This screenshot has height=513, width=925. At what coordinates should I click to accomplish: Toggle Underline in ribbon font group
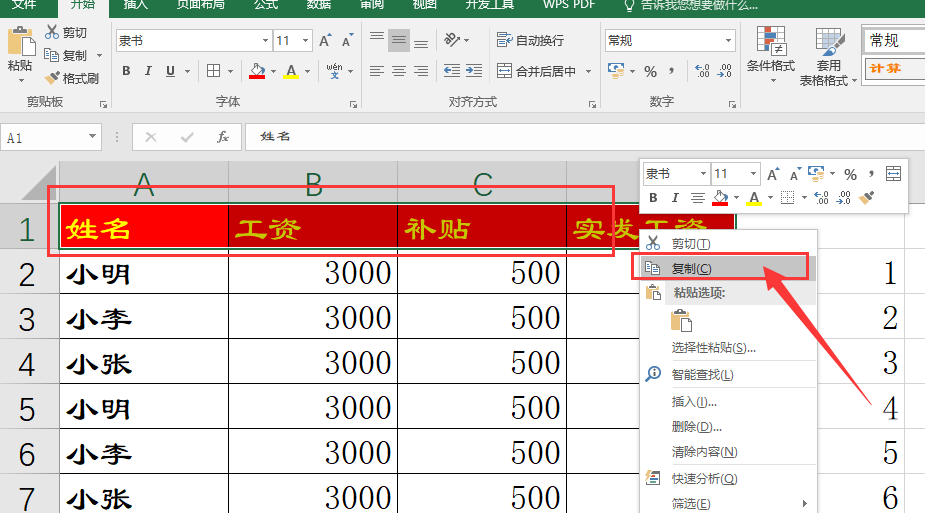click(x=170, y=71)
